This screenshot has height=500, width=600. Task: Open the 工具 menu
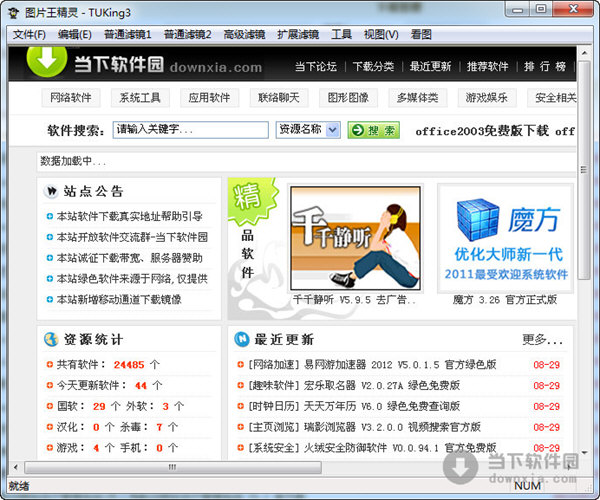(x=341, y=34)
